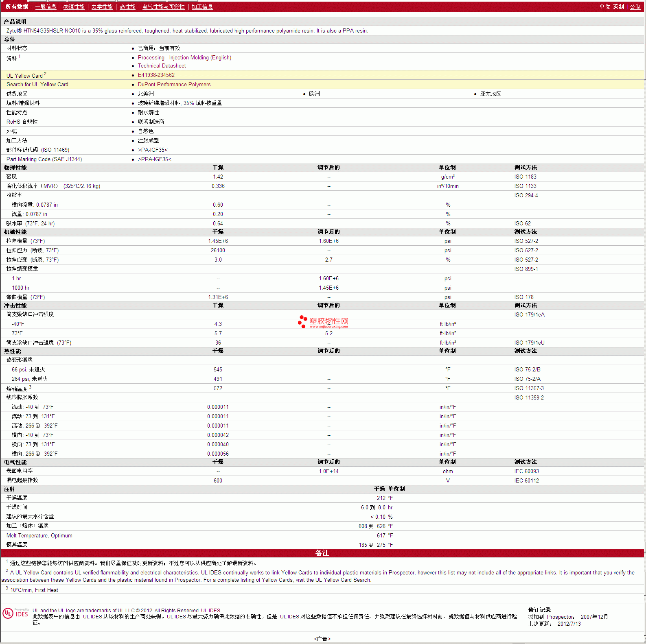This screenshot has height=644, width=646.
Task: Switch to the 热性能 tab
Action: point(127,7)
